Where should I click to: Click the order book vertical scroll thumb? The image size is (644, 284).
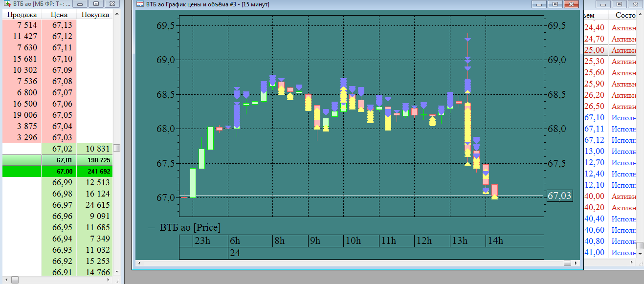pyautogui.click(x=116, y=148)
